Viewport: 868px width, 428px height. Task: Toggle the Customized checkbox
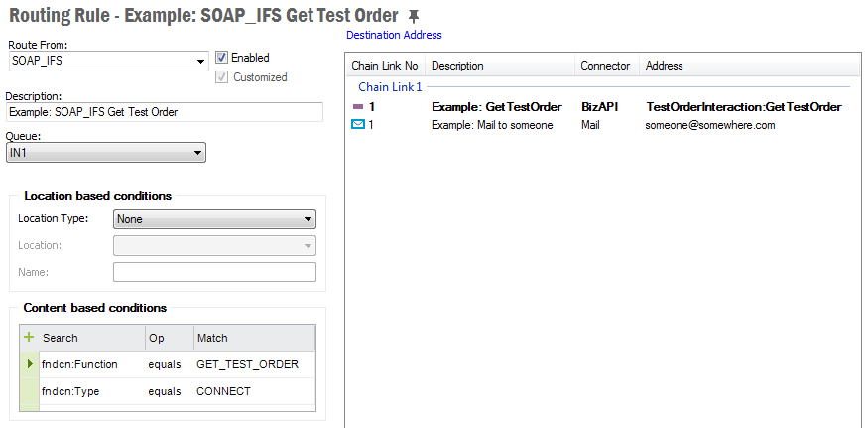point(222,77)
